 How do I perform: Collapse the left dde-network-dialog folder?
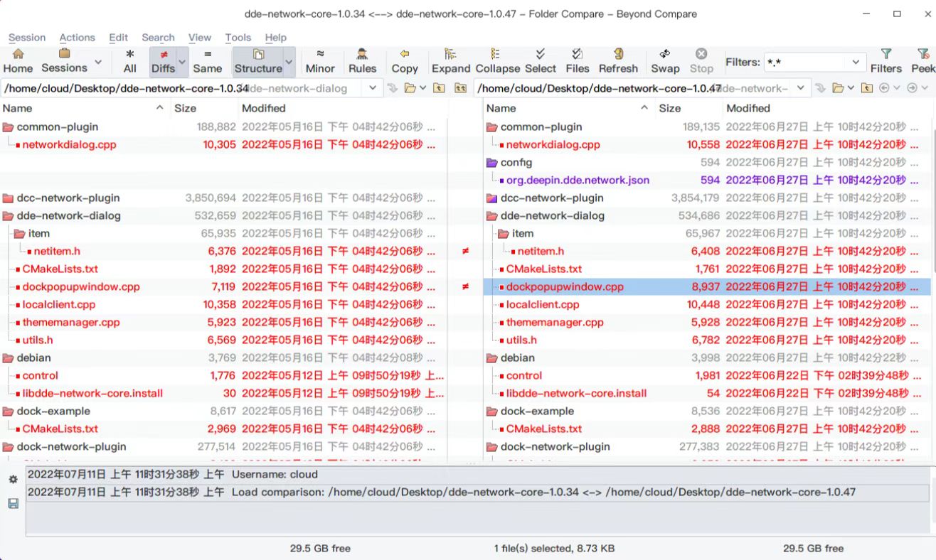(x=9, y=216)
